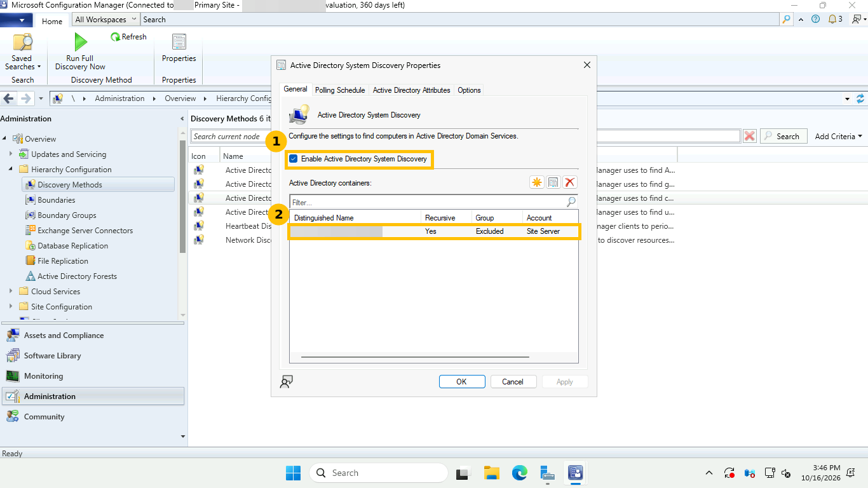The width and height of the screenshot is (868, 488).
Task: Toggle Enable Active Directory System Discovery checkbox
Action: click(x=294, y=159)
